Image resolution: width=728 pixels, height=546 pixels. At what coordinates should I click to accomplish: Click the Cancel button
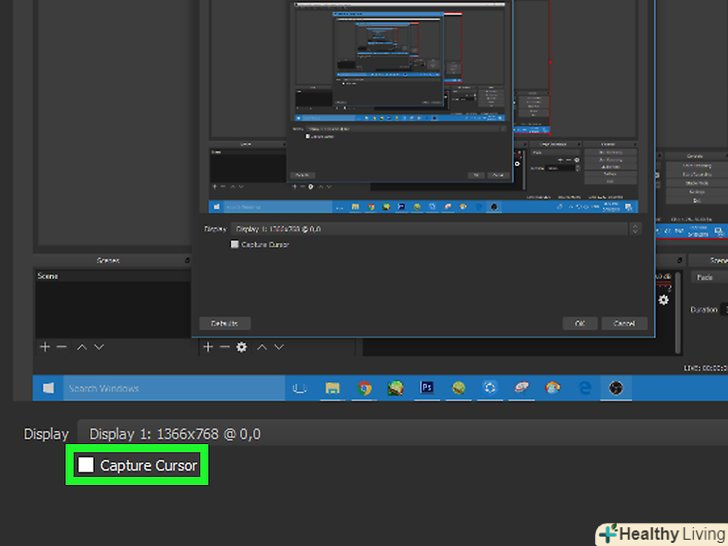point(624,323)
